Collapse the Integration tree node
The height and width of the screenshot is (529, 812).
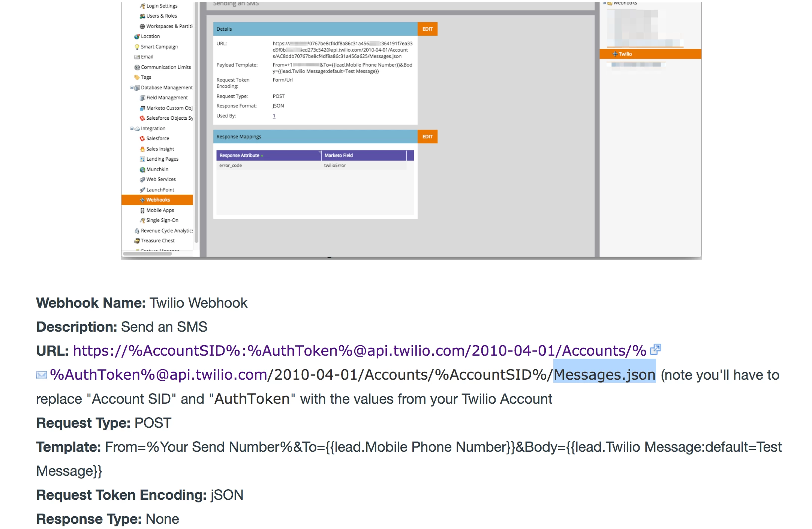(x=132, y=129)
